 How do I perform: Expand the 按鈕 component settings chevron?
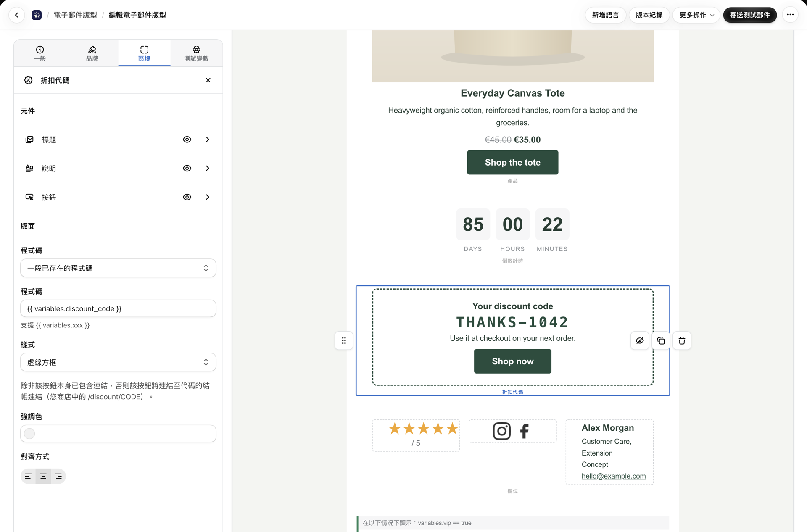[x=208, y=197]
